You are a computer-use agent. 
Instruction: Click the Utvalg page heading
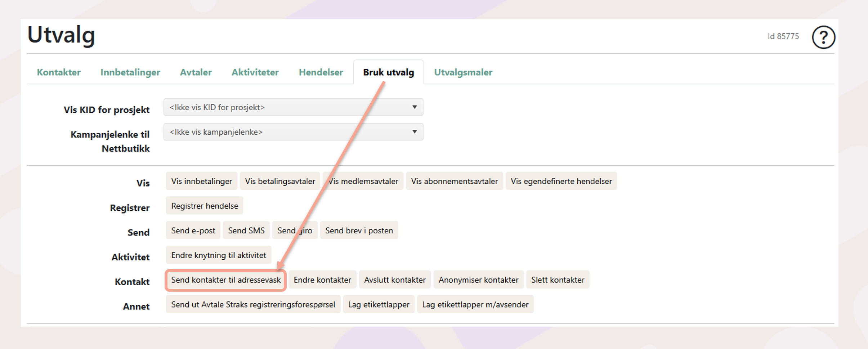coord(61,35)
